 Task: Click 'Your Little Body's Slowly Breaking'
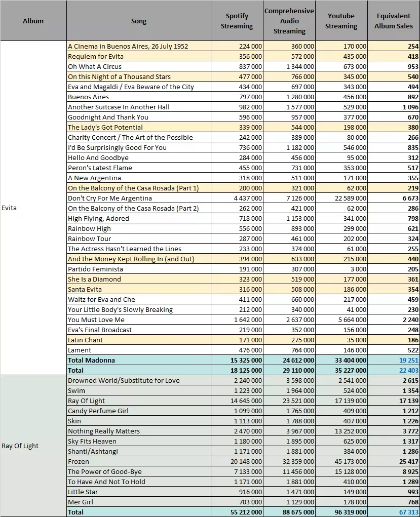139,310
